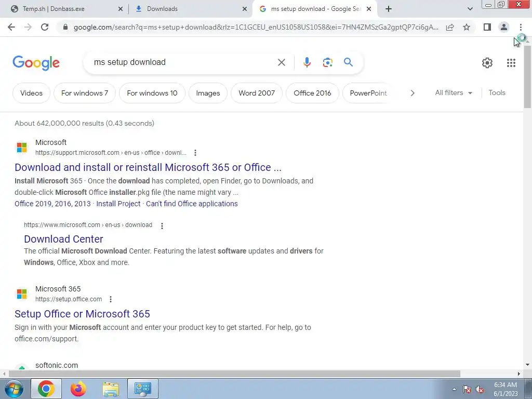The height and width of the screenshot is (399, 532).
Task: Start voice search with the microphone
Action: pos(307,62)
